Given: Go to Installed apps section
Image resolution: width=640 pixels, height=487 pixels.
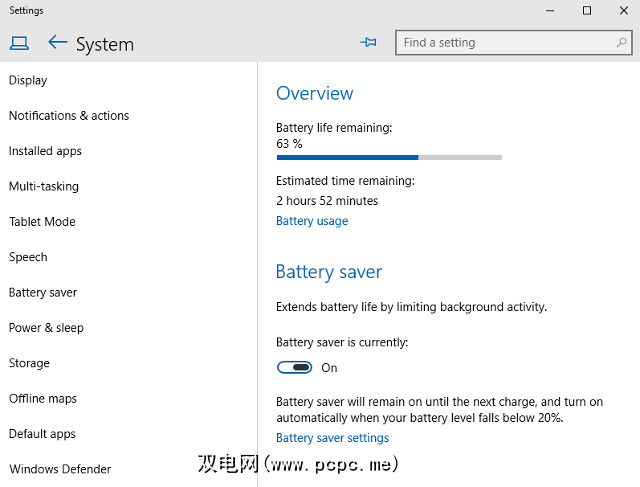Looking at the screenshot, I should point(45,151).
